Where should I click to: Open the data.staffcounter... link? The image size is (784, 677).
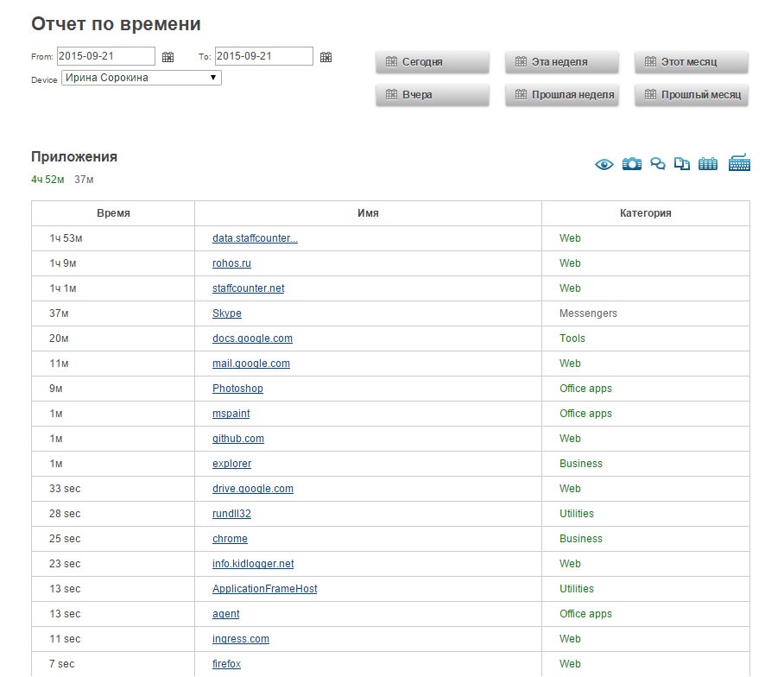tap(255, 238)
